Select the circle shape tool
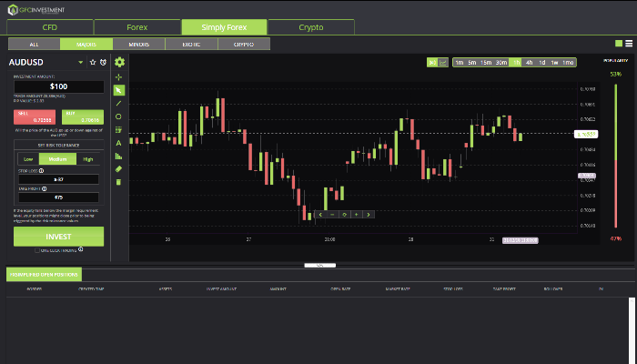This screenshot has height=364, width=637. pos(118,116)
